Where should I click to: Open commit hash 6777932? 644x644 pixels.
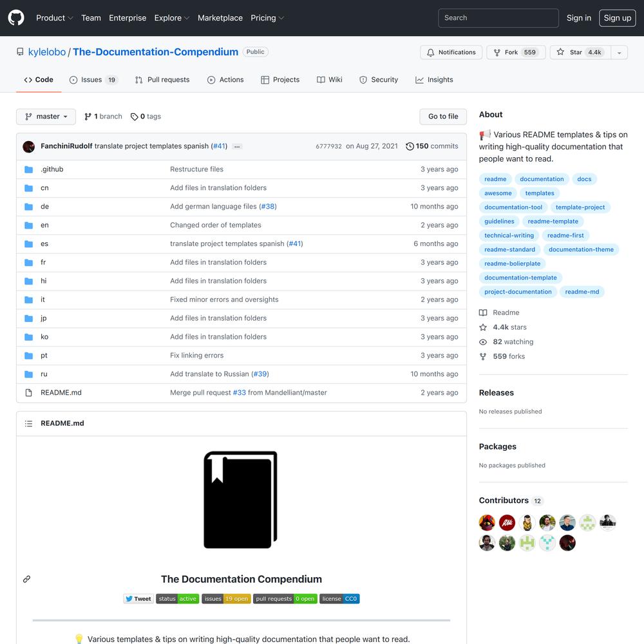(328, 146)
